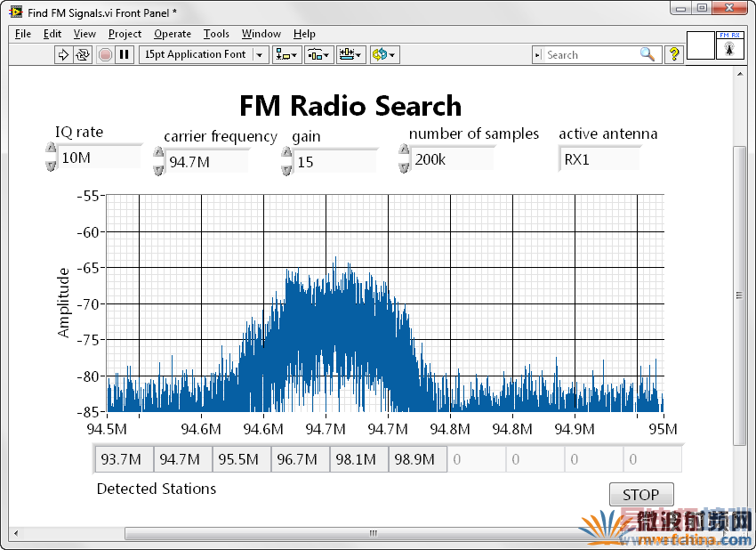Click the VI icon in the top-right corner
This screenshot has height=550, width=756.
(x=729, y=46)
